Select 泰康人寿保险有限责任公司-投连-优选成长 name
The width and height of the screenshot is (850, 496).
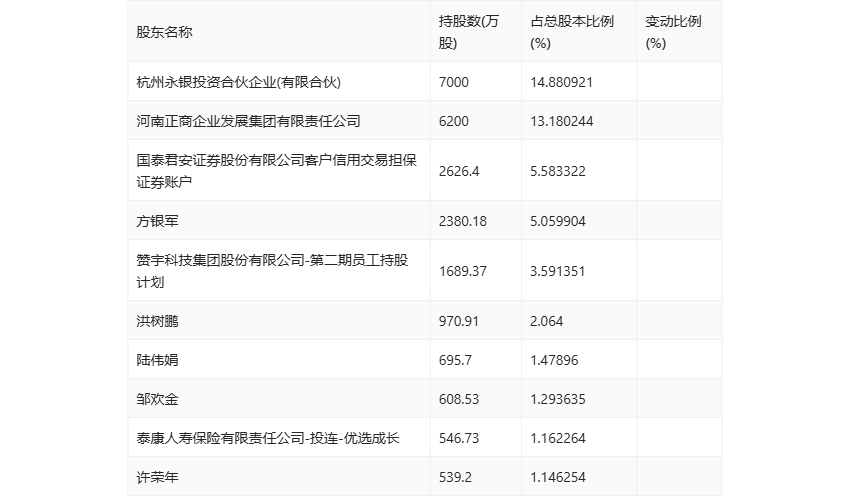click(x=268, y=438)
